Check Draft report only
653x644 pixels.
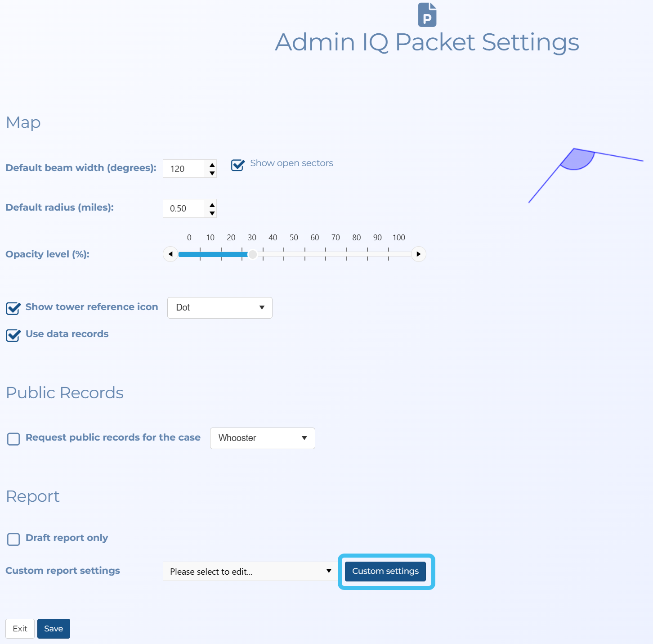click(x=13, y=539)
